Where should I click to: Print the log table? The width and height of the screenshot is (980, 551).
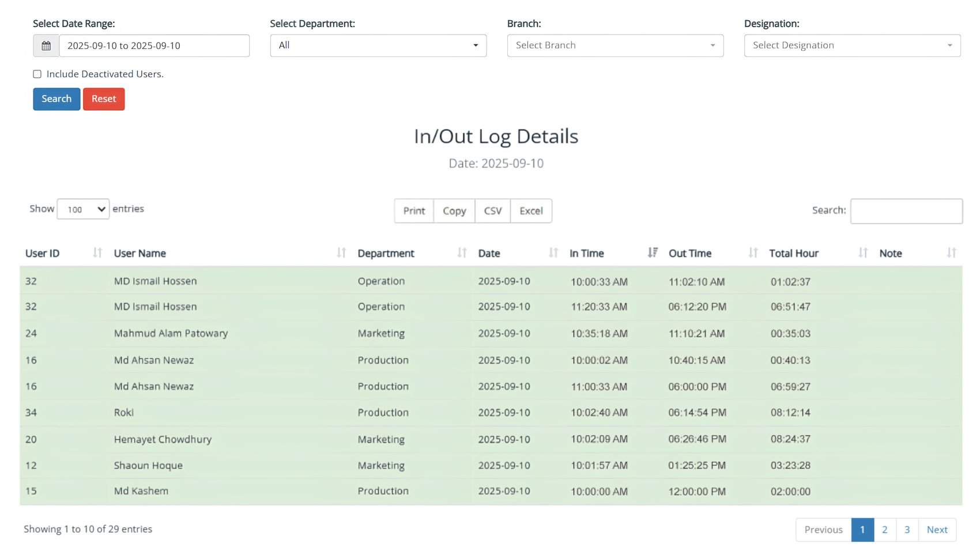pos(414,211)
